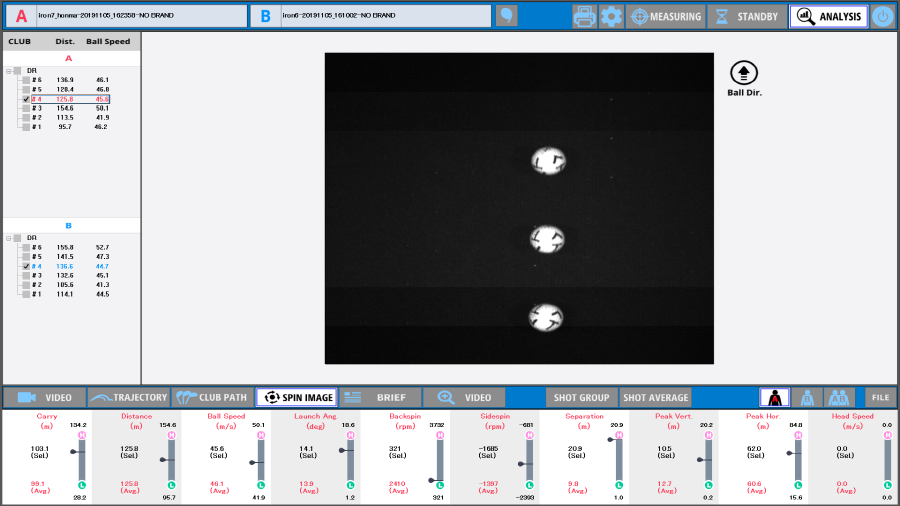Screen dimensions: 900x506
Task: Click the power button icon
Action: pos(882,17)
